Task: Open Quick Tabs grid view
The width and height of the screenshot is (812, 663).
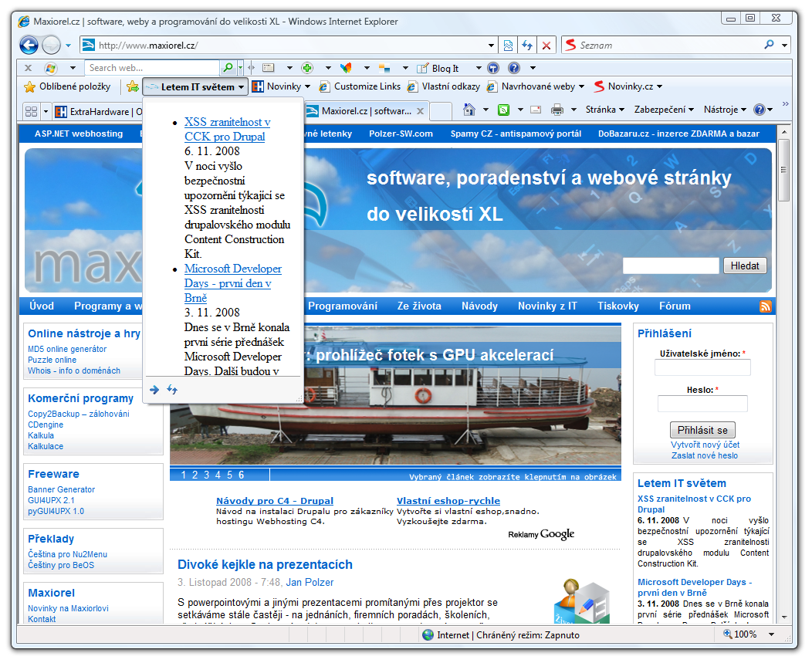Action: (31, 111)
